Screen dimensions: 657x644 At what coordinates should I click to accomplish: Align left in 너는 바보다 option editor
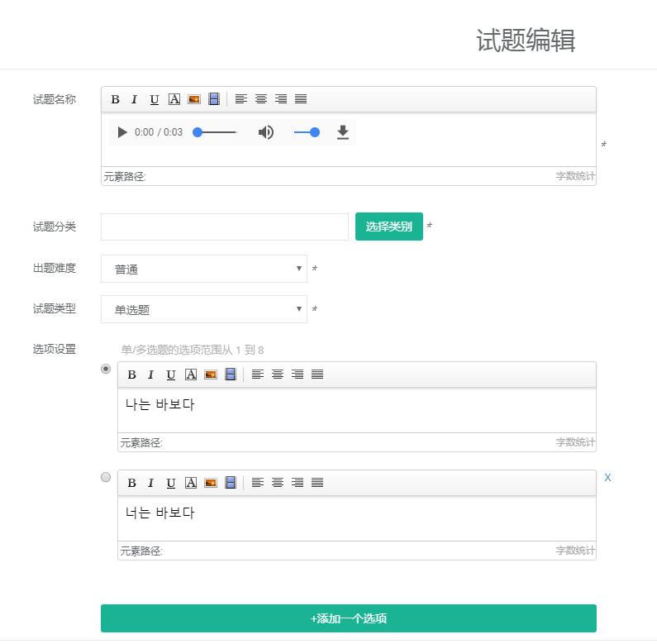click(258, 483)
